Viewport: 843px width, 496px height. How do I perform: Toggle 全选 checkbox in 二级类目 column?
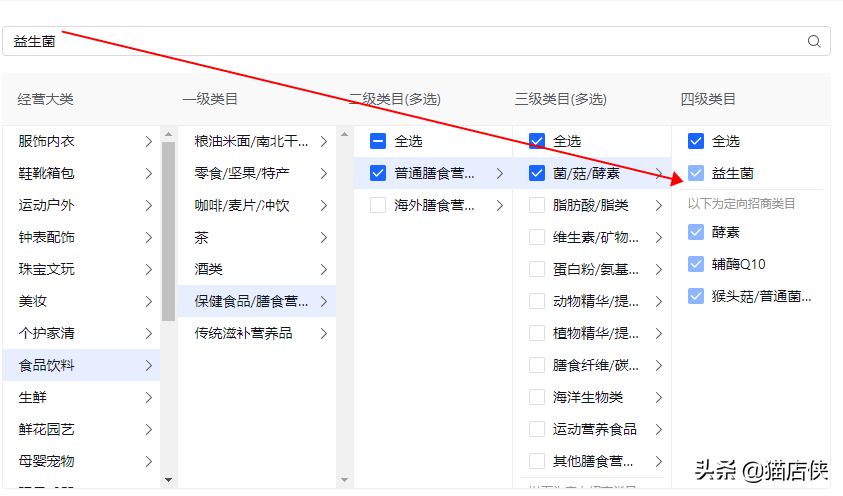[x=378, y=141]
